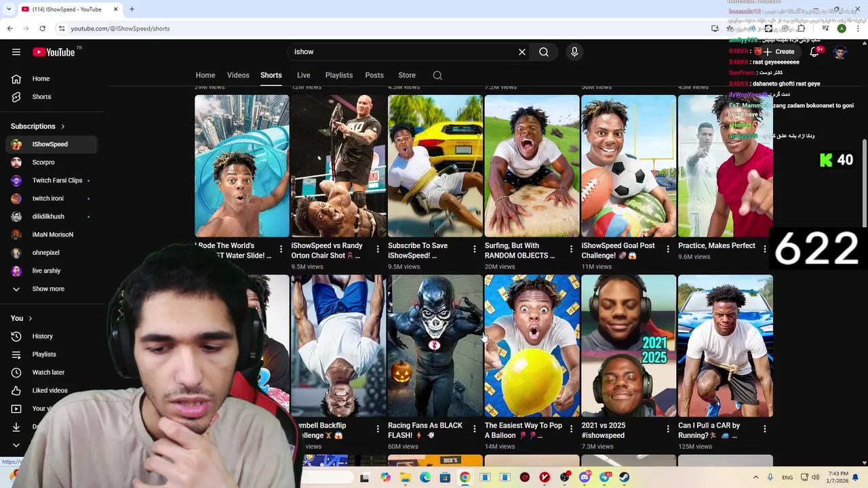This screenshot has width=868, height=488.
Task: Switch to the Live tab
Action: (x=304, y=75)
